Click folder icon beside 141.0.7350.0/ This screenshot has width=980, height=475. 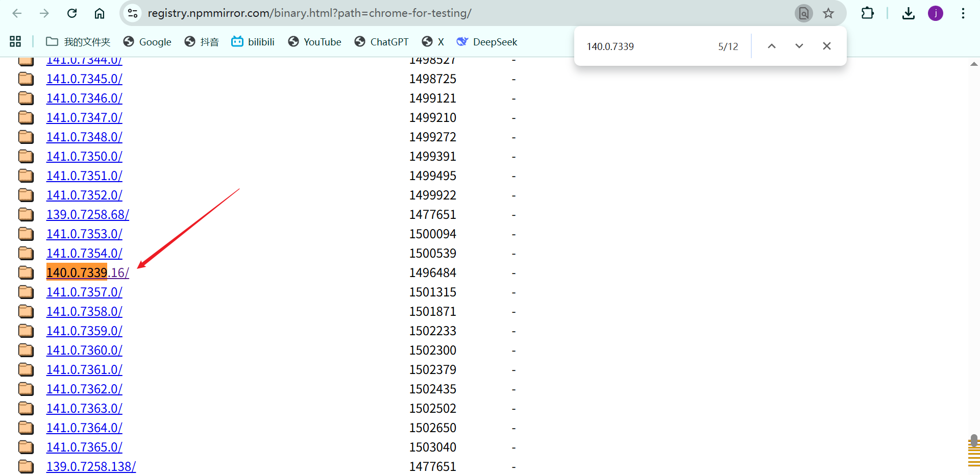click(26, 157)
